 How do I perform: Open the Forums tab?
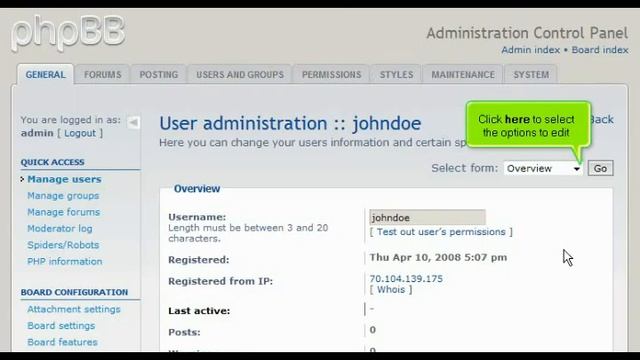102,75
